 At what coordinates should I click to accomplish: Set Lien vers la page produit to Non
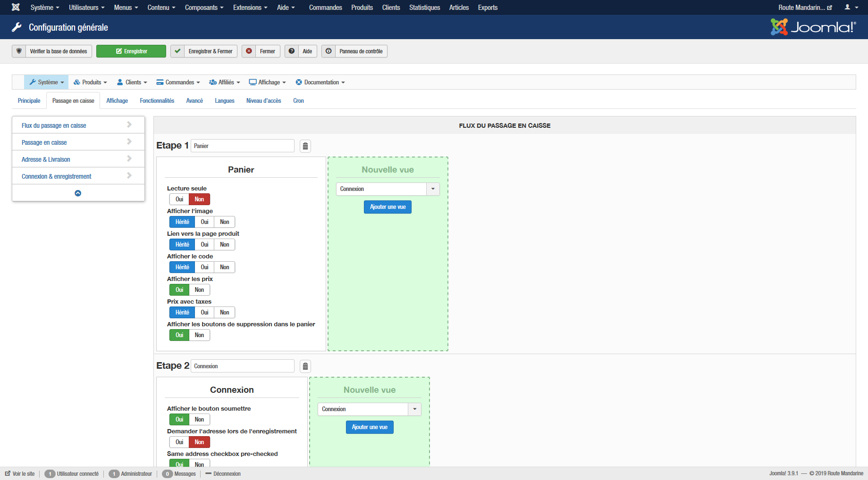coord(225,244)
